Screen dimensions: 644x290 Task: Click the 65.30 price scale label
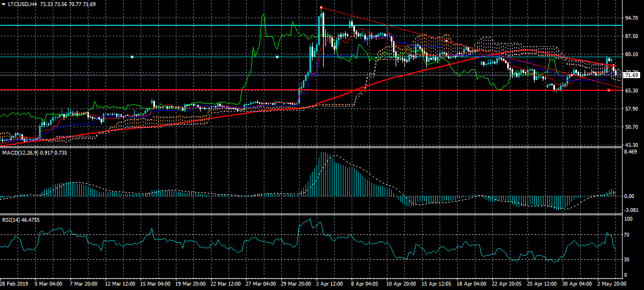coord(630,90)
